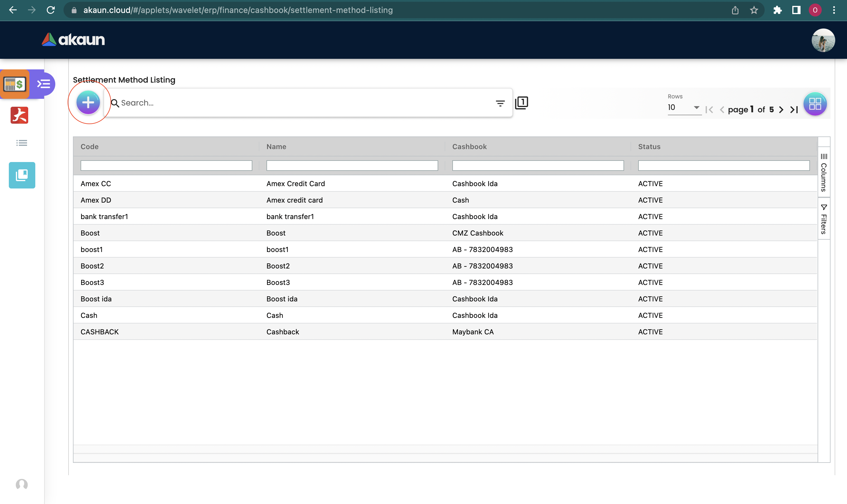Image resolution: width=847 pixels, height=504 pixels.
Task: Open the search filter options icon
Action: pyautogui.click(x=500, y=103)
